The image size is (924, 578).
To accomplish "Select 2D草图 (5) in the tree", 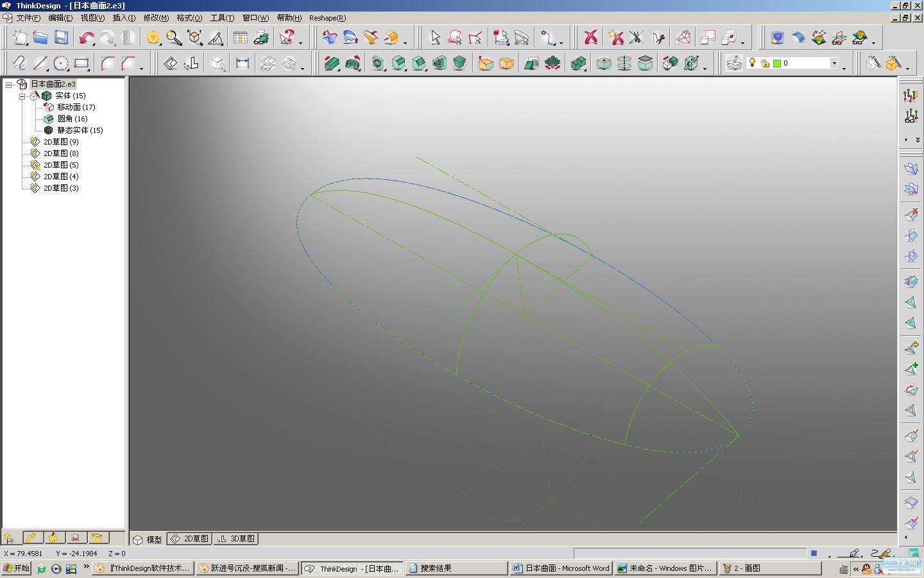I will click(x=61, y=165).
